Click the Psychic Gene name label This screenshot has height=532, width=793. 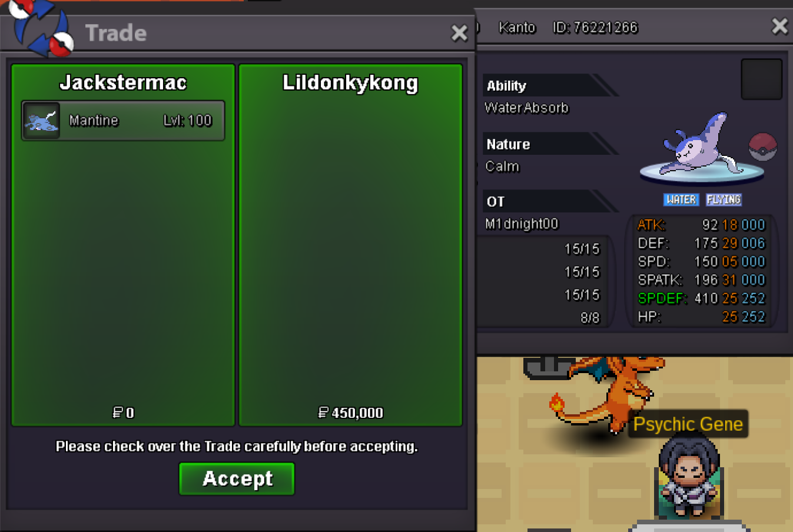tap(688, 424)
